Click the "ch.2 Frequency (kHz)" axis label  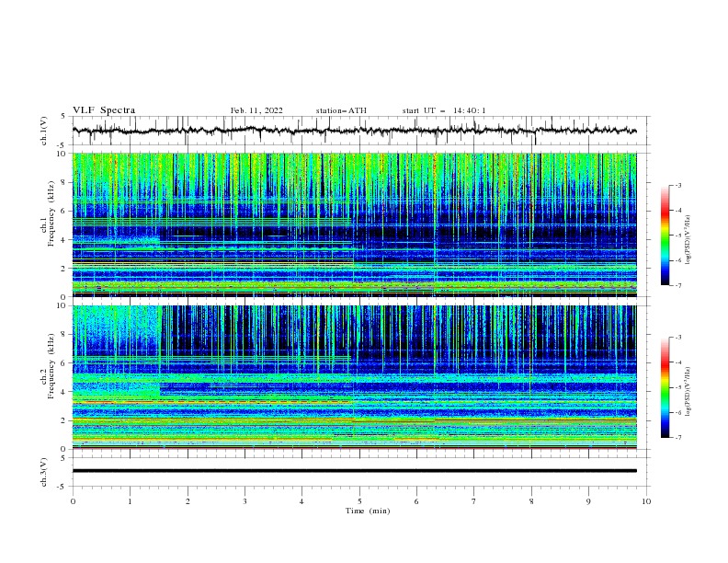pyautogui.click(x=48, y=366)
